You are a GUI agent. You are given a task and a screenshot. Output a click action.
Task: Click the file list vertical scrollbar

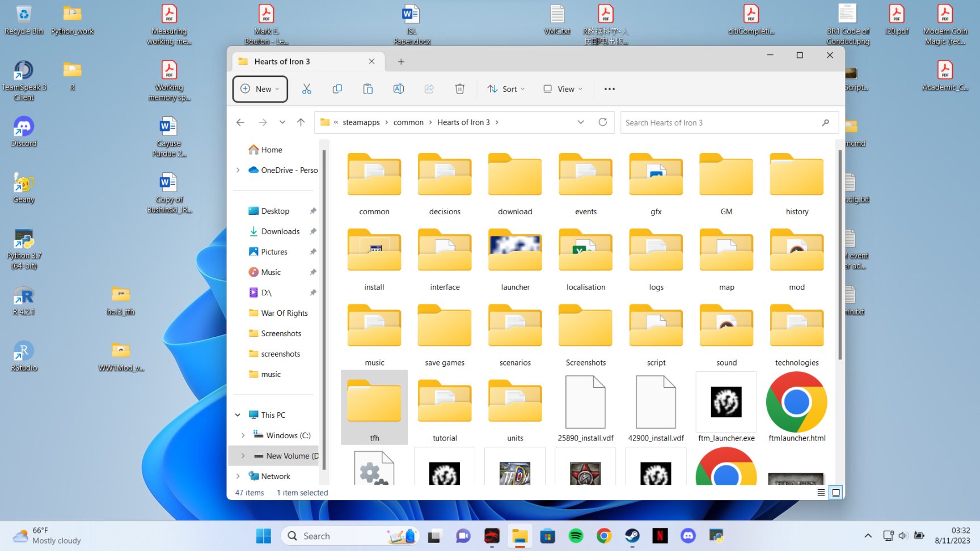point(840,255)
